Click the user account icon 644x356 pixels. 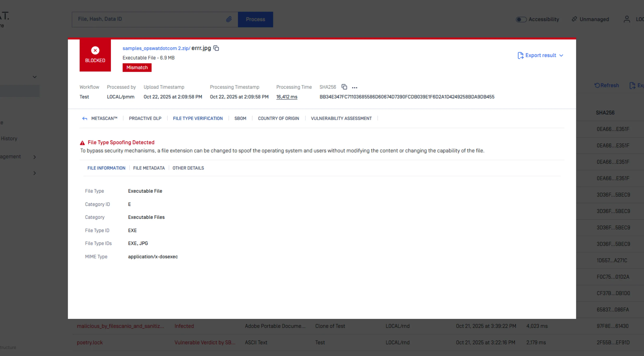point(626,19)
